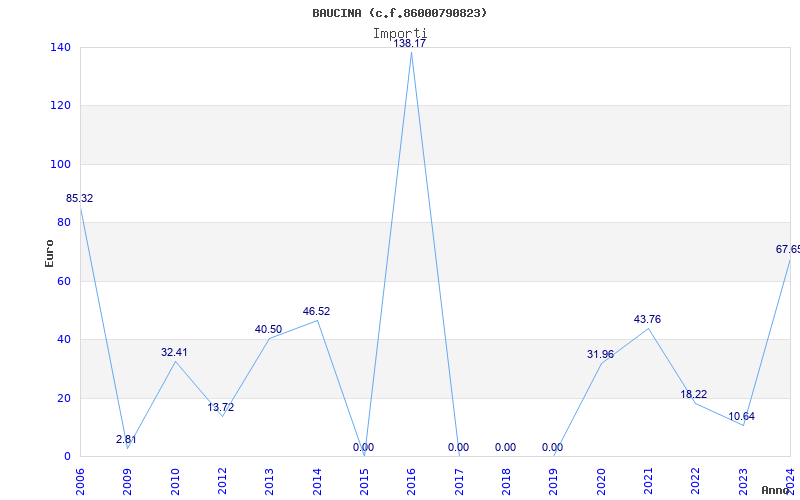Click the 20 y-axis tick label
The height and width of the screenshot is (500, 800).
64,398
